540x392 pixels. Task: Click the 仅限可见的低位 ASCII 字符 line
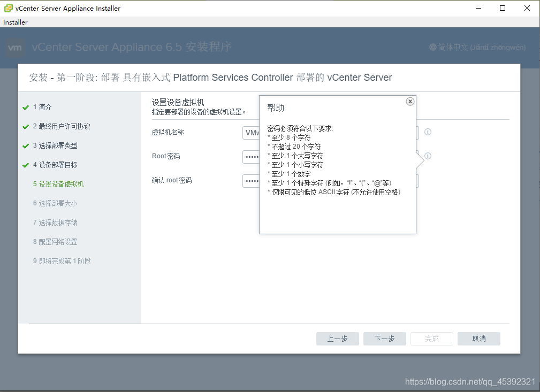[334, 192]
